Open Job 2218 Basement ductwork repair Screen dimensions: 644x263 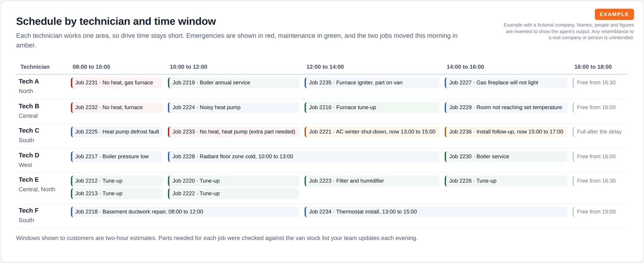pos(185,212)
